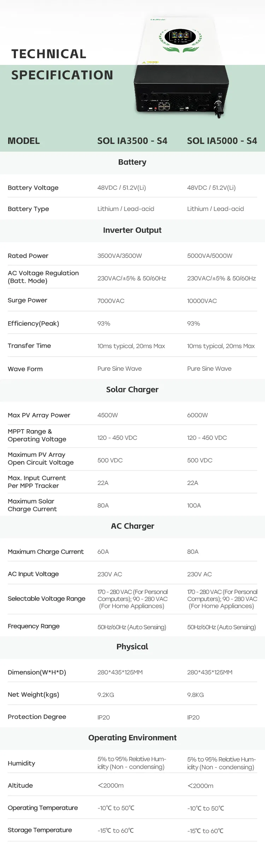This screenshot has height=868, width=265.
Task: Click the green leaf emblem on inverter
Action: 181,48
